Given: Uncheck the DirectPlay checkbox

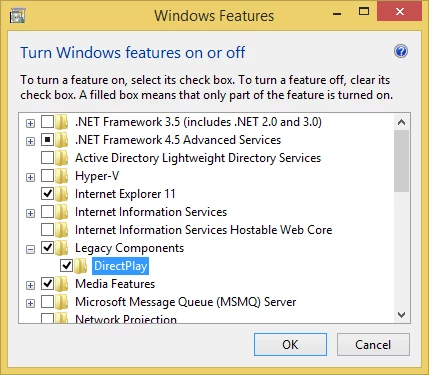Looking at the screenshot, I should tap(66, 266).
